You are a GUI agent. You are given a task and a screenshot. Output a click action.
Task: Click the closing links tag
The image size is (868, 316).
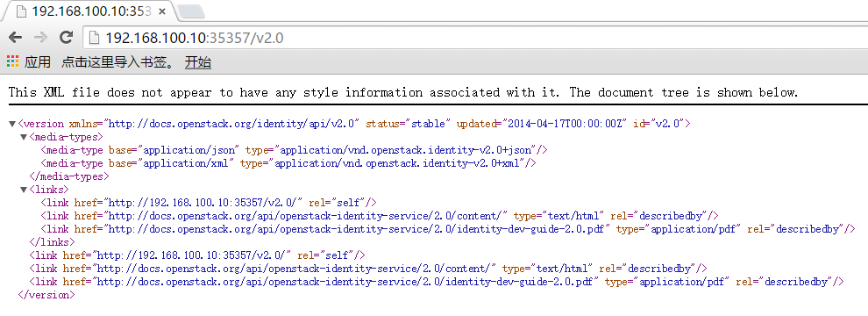click(52, 242)
